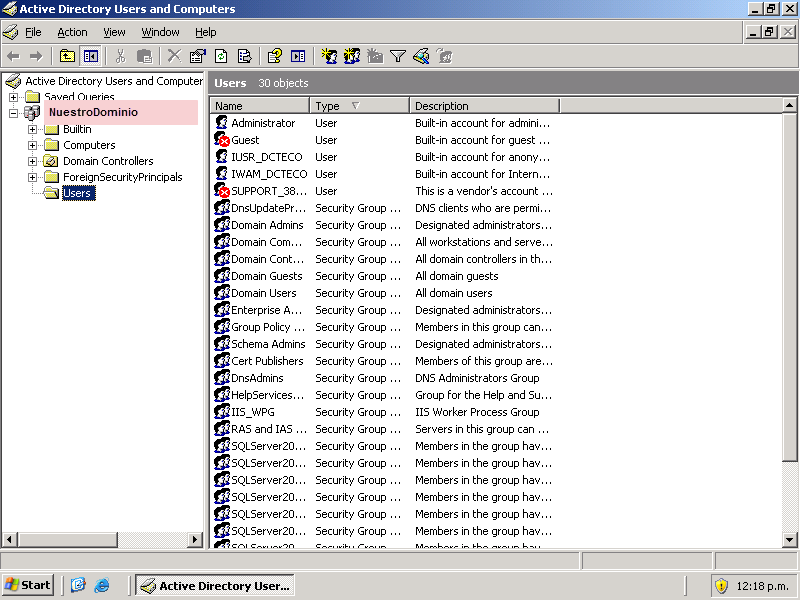Open the filter options funnel icon
This screenshot has width=800, height=600.
click(397, 56)
